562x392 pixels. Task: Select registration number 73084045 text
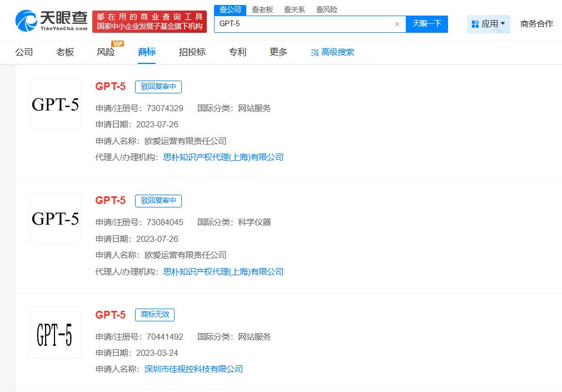[x=165, y=222]
